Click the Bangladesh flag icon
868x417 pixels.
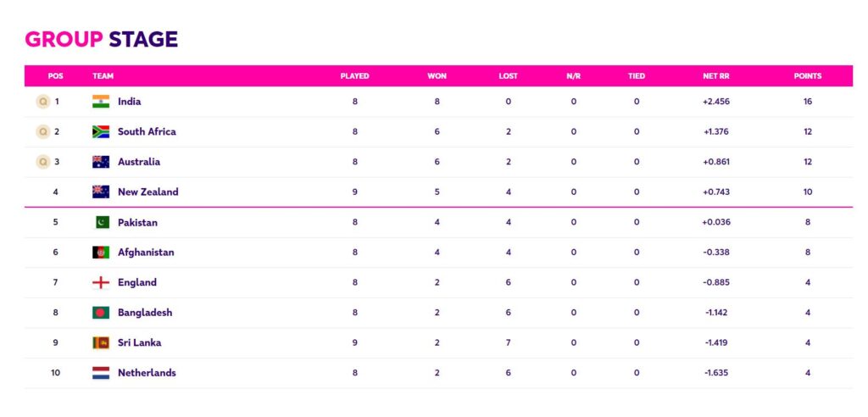101,313
